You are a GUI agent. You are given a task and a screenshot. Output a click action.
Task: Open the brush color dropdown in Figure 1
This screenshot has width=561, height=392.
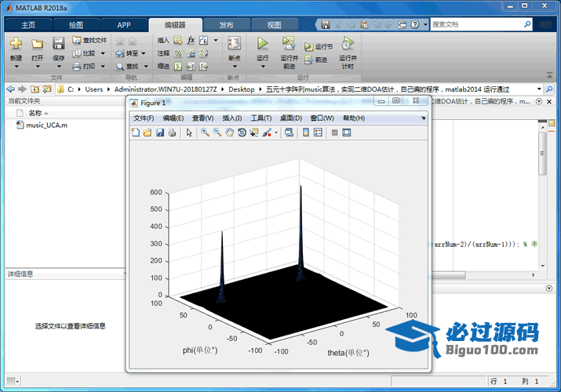pyautogui.click(x=276, y=132)
